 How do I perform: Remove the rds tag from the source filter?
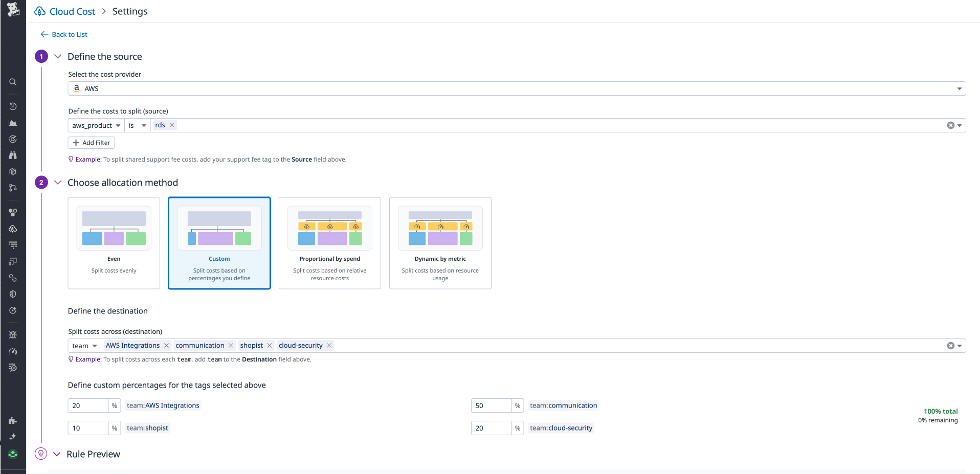(x=172, y=125)
